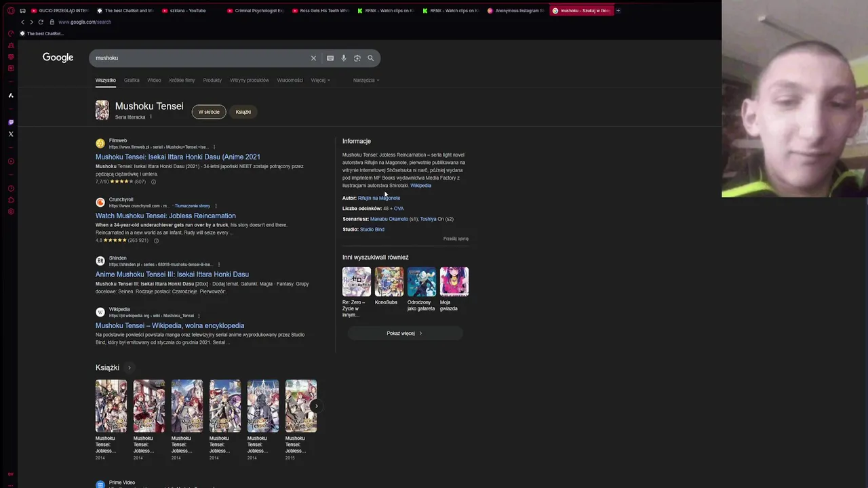
Task: Open X (Twitter) in the sidebar
Action: tap(11, 134)
